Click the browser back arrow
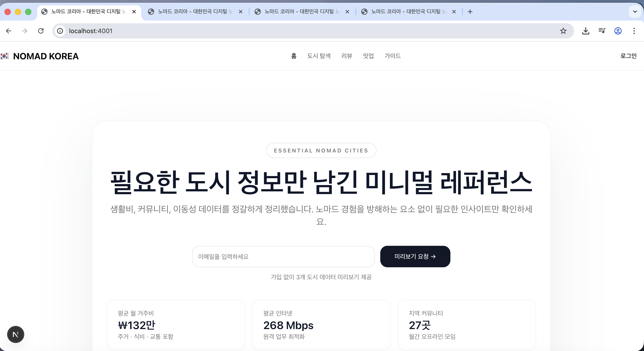The height and width of the screenshot is (351, 644). point(9,31)
